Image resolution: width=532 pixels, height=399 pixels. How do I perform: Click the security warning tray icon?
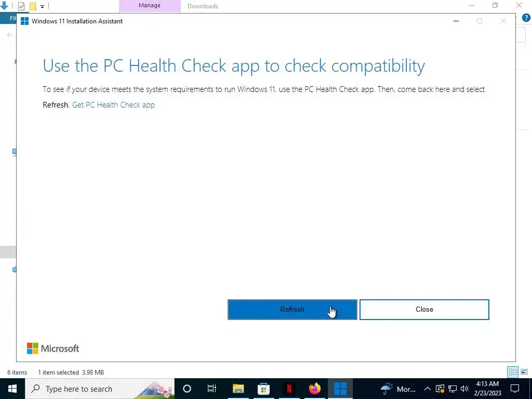coord(440,389)
